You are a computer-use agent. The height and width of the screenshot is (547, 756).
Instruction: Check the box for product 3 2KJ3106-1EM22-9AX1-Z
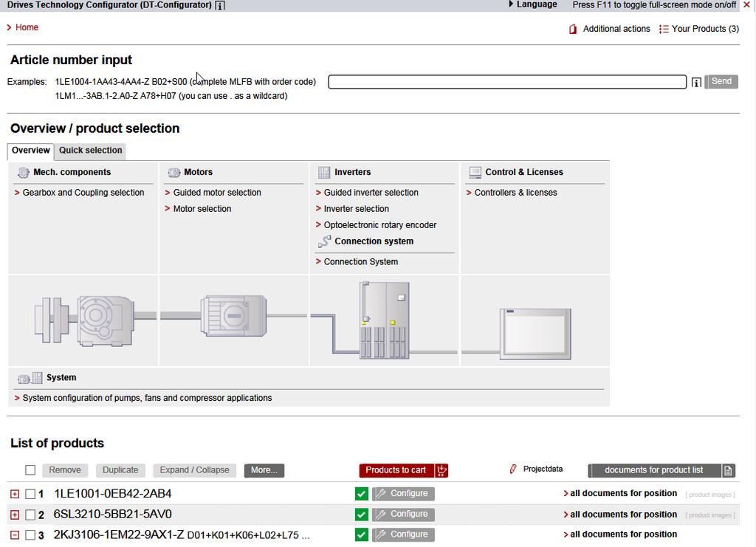(30, 535)
